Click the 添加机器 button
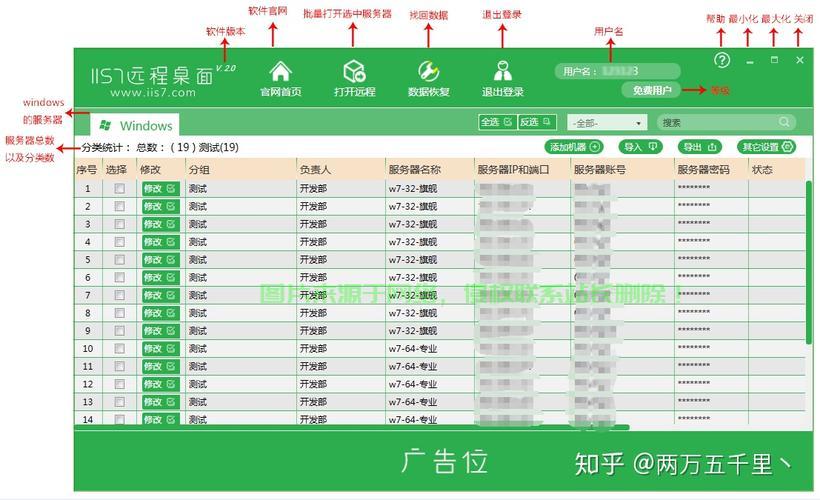 tap(574, 147)
